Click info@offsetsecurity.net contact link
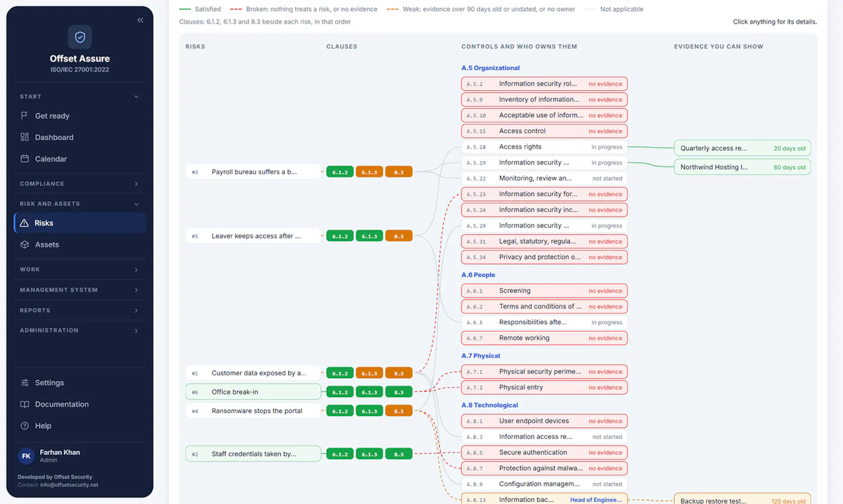Viewport: 843px width, 504px height. (x=69, y=485)
